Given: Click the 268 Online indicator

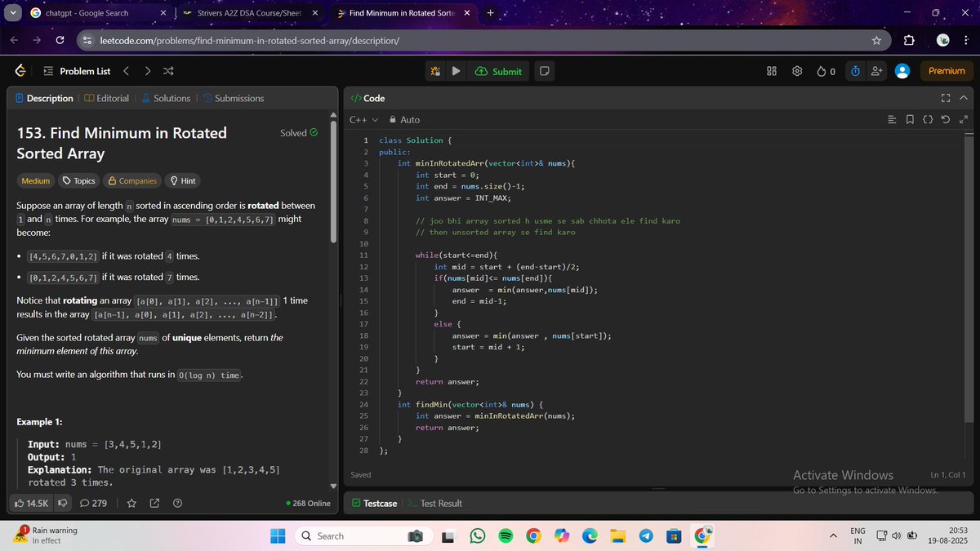Looking at the screenshot, I should coord(309,503).
